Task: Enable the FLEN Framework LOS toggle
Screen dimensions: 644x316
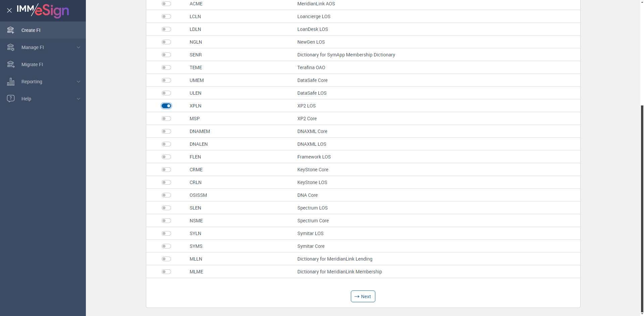Action: (166, 157)
